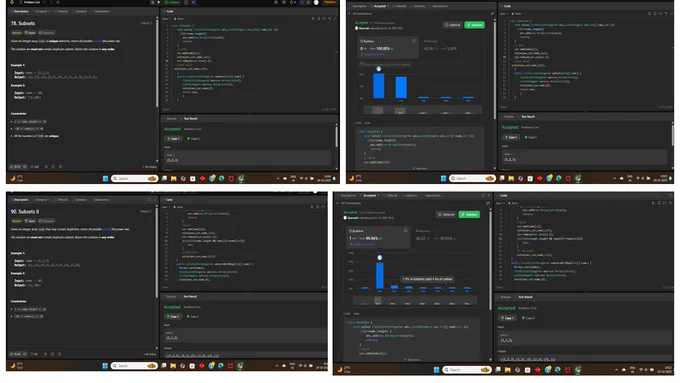Click the Topics tag under the 78. Subsets title
This screenshot has width=680, height=383.
(x=30, y=33)
